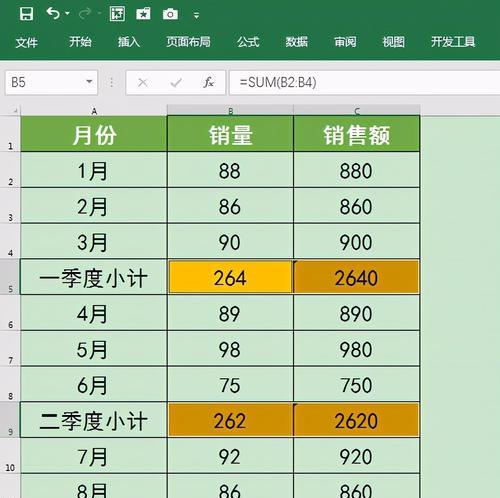
Task: Select the orange cell with 2640
Action: coord(357,277)
